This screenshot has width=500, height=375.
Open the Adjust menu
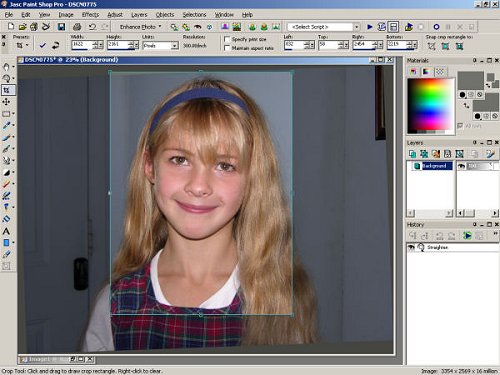point(115,15)
